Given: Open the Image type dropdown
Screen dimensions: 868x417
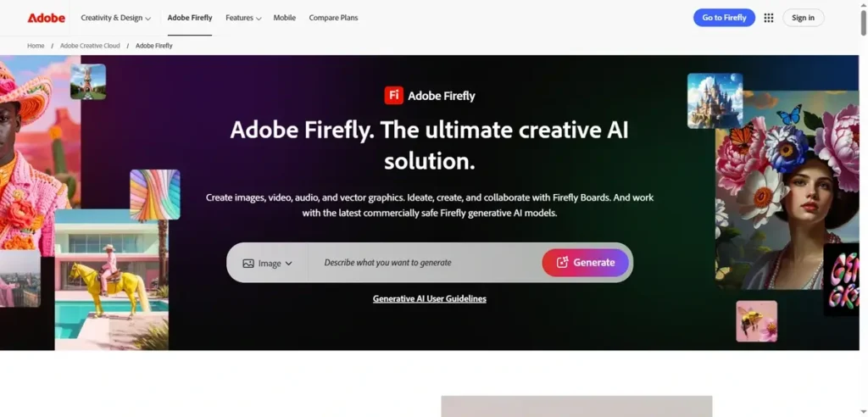Looking at the screenshot, I should 267,264.
